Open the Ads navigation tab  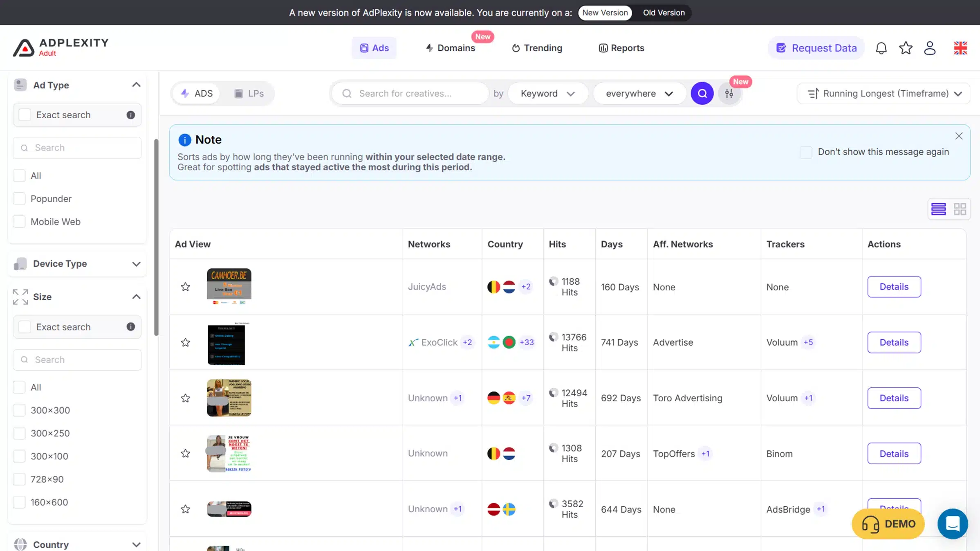(x=374, y=48)
